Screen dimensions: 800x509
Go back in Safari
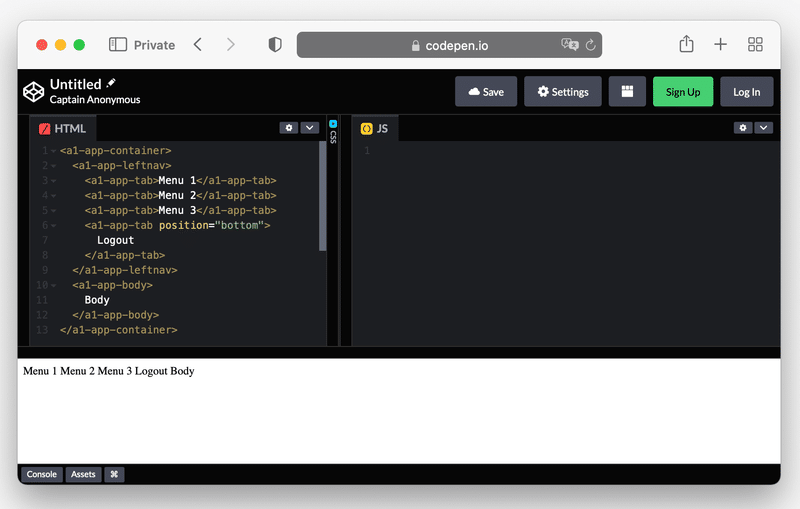pos(198,44)
